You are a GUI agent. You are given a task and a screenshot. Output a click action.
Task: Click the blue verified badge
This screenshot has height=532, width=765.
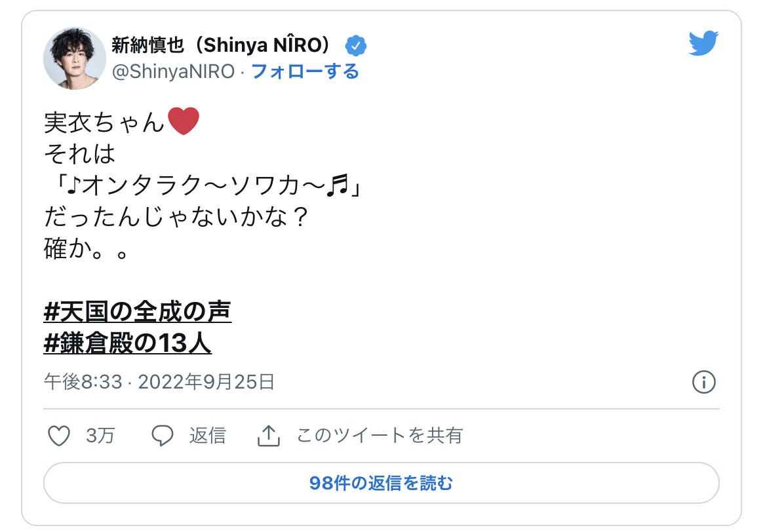[357, 46]
